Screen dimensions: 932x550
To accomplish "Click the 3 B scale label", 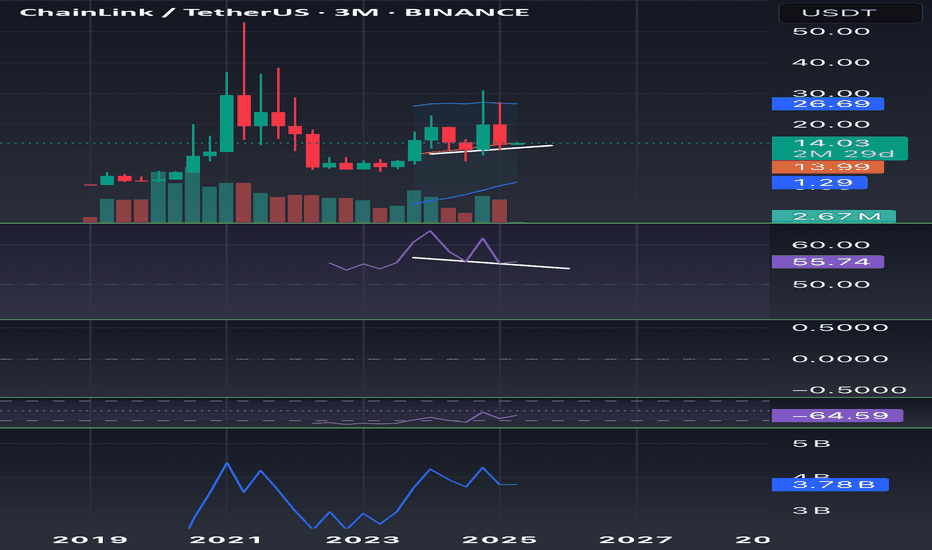I will [x=811, y=511].
